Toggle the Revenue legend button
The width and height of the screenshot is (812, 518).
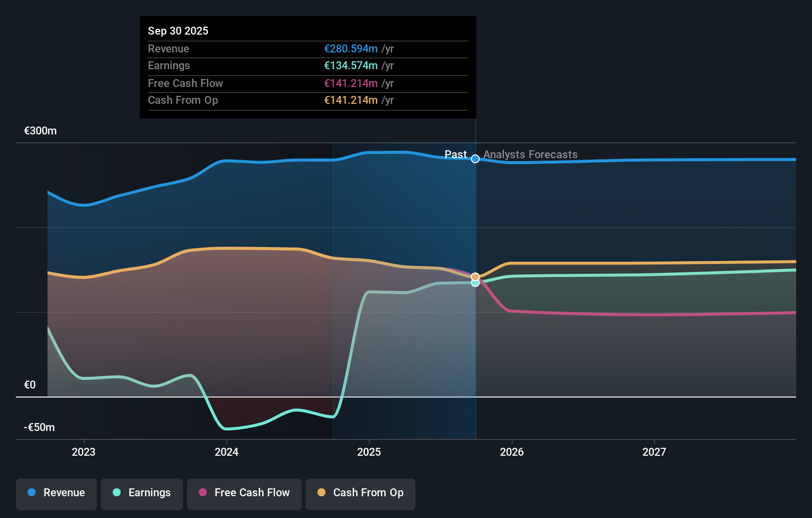[x=56, y=494]
